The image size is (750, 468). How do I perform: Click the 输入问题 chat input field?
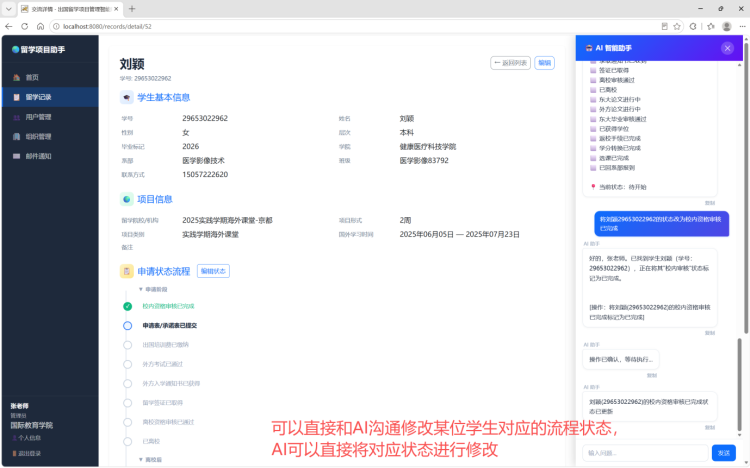pos(645,453)
